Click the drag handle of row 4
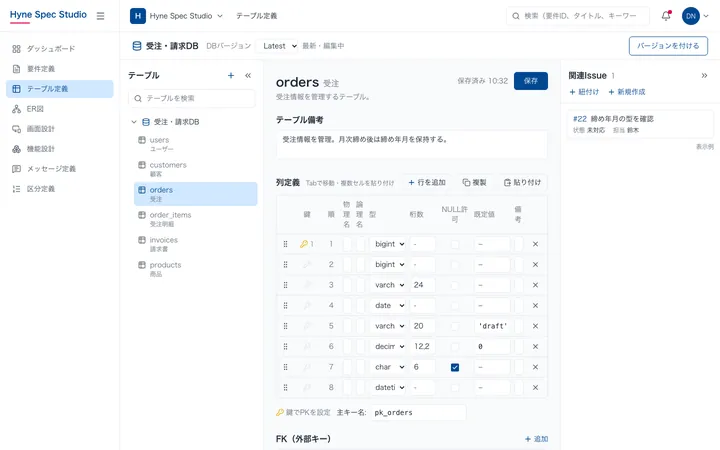Image resolution: width=720 pixels, height=450 pixels. coord(286,306)
